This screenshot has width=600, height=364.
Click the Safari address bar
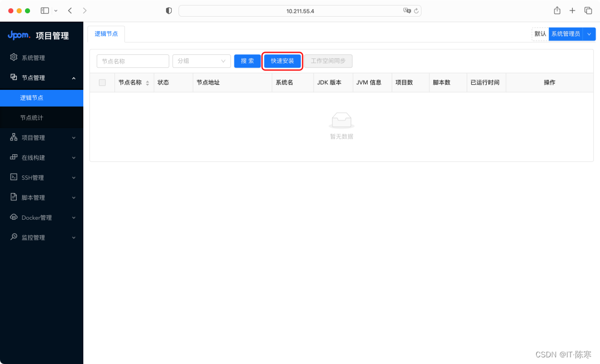point(300,11)
